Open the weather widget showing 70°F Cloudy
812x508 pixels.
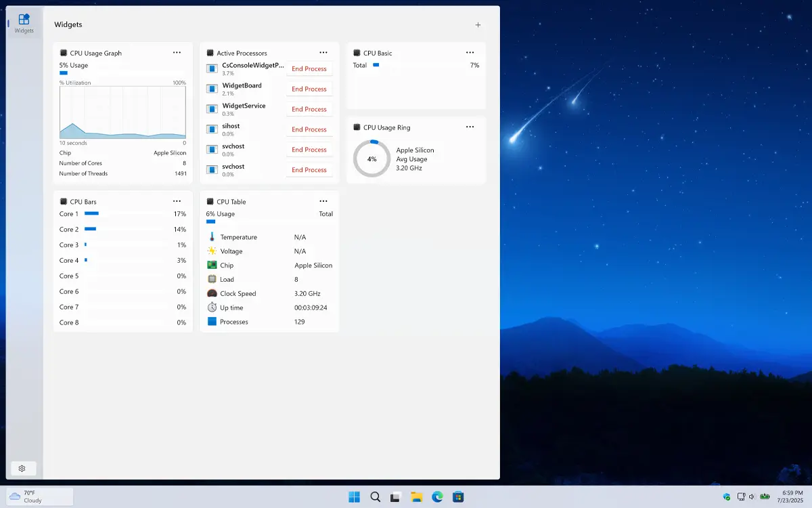[39, 496]
